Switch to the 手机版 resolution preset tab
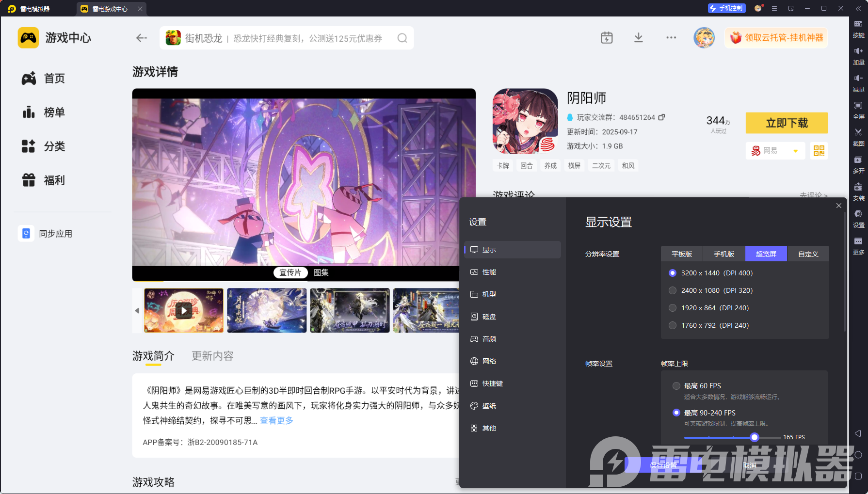The height and width of the screenshot is (494, 868). point(723,254)
